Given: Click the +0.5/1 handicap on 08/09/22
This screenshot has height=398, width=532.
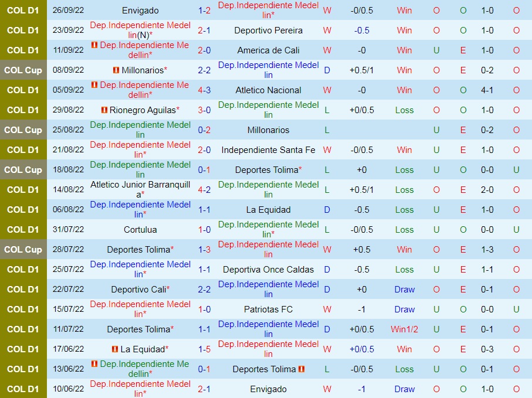Looking at the screenshot, I should [362, 70].
